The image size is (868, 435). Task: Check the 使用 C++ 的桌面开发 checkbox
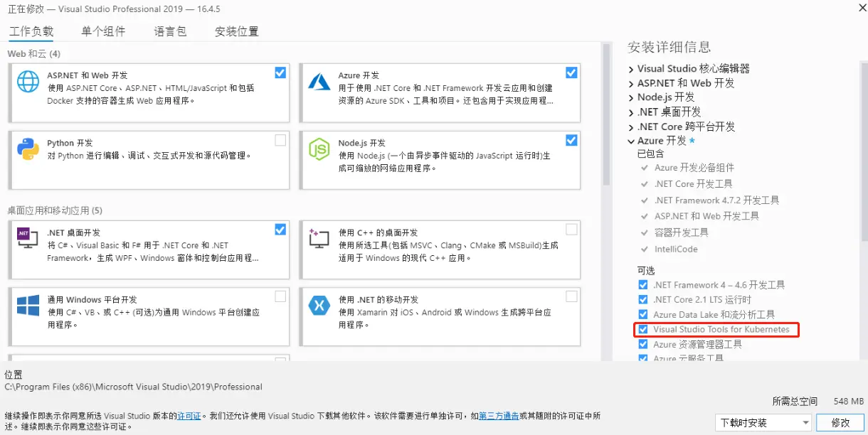[571, 229]
